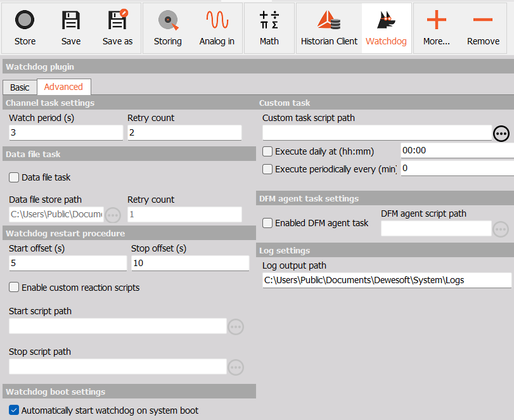Open the Advanced tab
The image size is (514, 420).
tap(63, 87)
